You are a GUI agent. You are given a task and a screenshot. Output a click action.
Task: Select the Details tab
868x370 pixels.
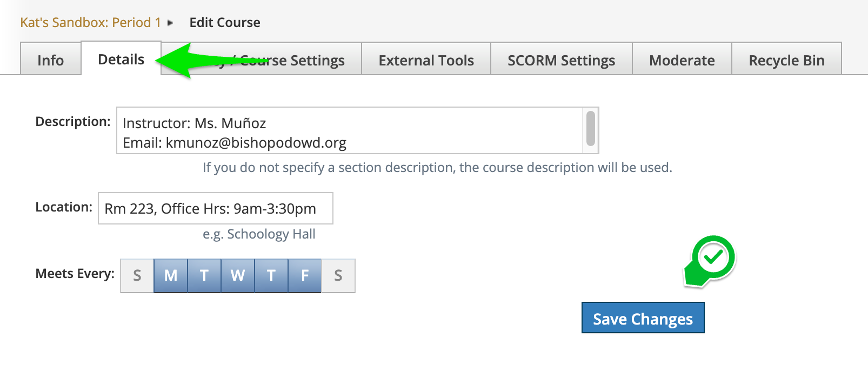pos(121,60)
